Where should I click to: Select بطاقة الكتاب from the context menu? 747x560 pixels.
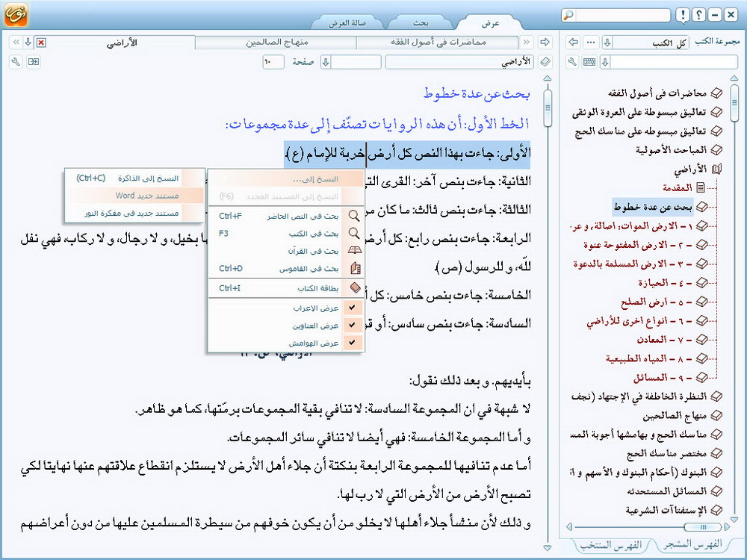286,288
